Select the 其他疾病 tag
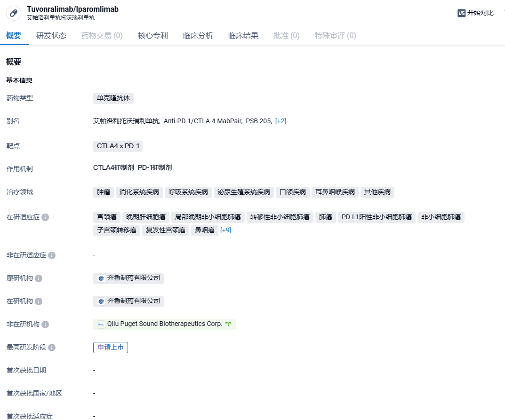The width and height of the screenshot is (505, 420). click(x=377, y=192)
